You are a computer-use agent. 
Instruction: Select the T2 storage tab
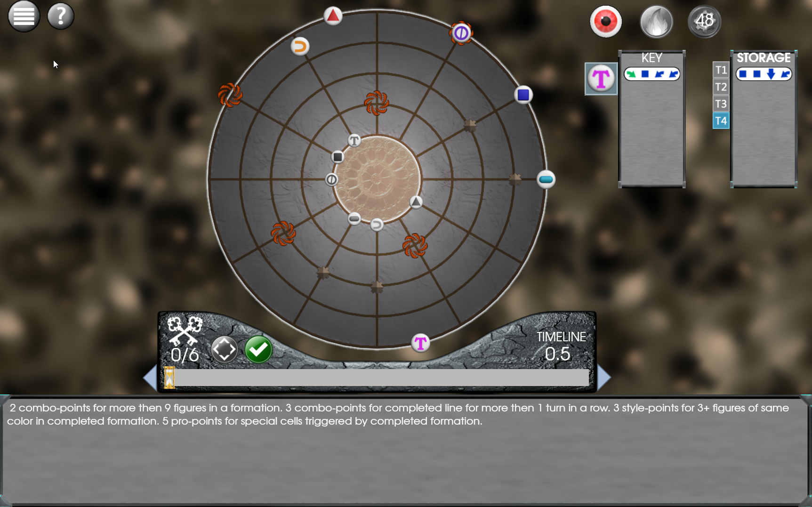click(x=721, y=87)
